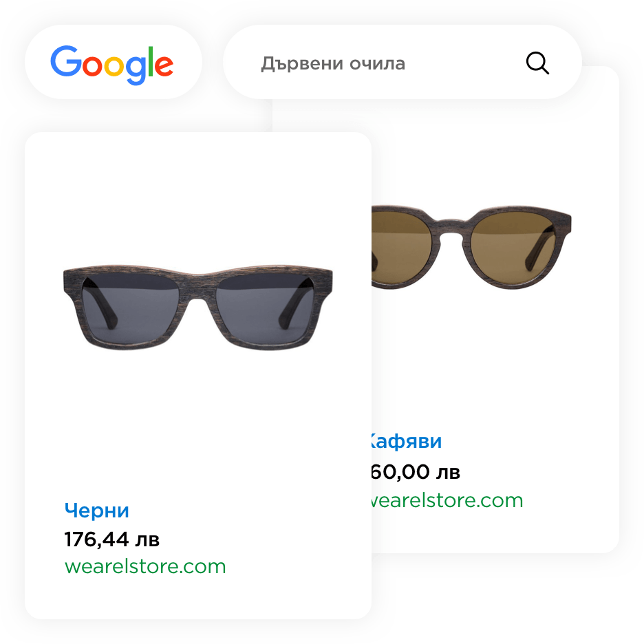This screenshot has height=644, width=644.
Task: Click the green letter l in Google logo
Action: [x=151, y=61]
